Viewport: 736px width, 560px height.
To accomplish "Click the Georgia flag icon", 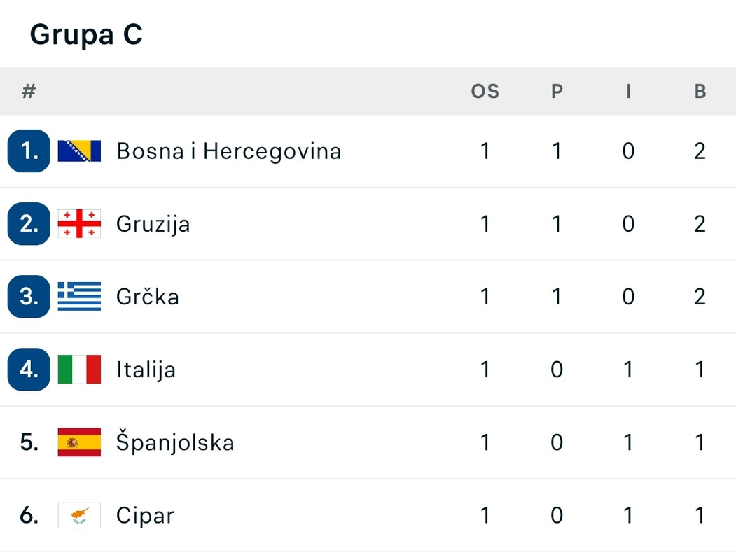I will point(79,224).
